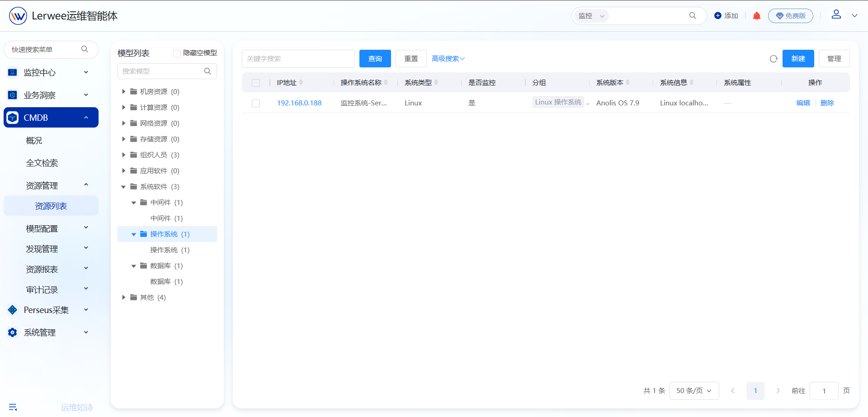Select the 资源列表 menu item

pos(51,206)
